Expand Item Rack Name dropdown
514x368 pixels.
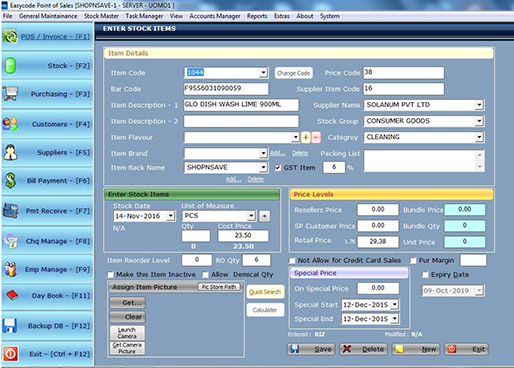(x=263, y=167)
